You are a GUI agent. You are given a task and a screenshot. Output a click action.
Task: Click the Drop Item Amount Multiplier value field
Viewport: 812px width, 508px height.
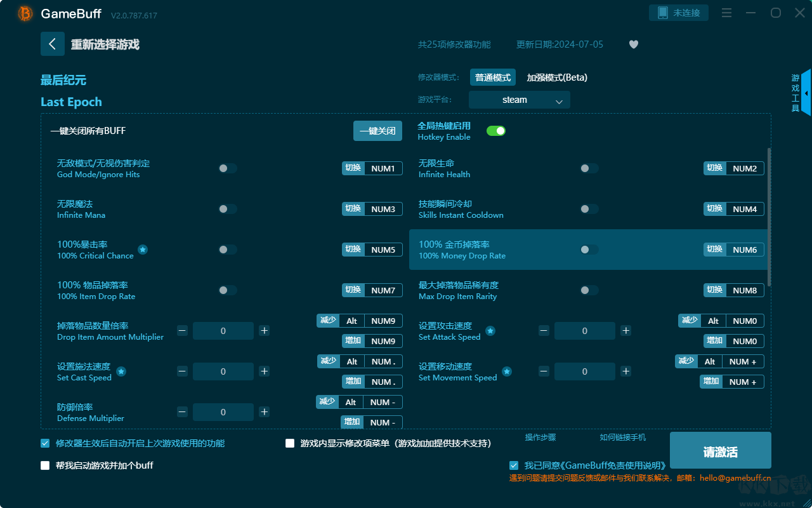223,331
